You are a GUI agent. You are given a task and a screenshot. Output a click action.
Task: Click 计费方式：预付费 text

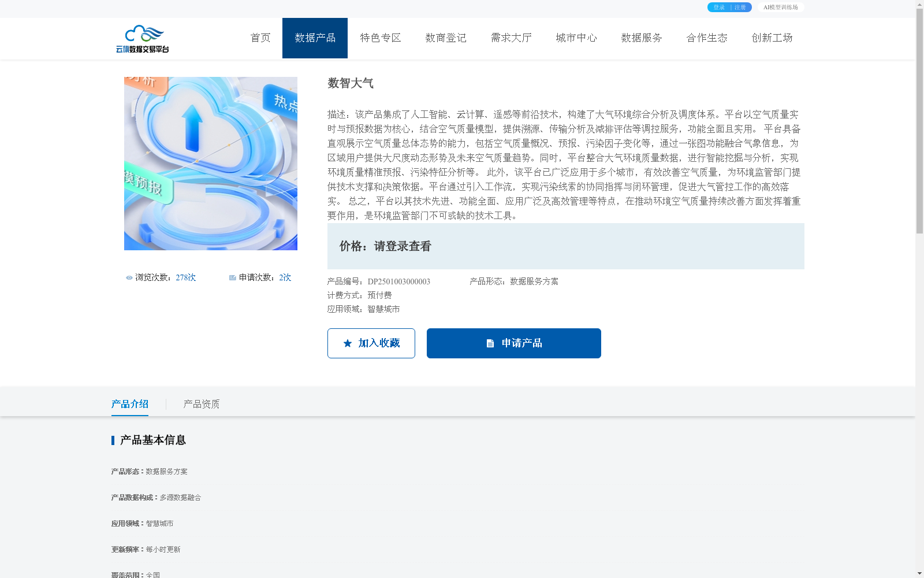coord(360,295)
